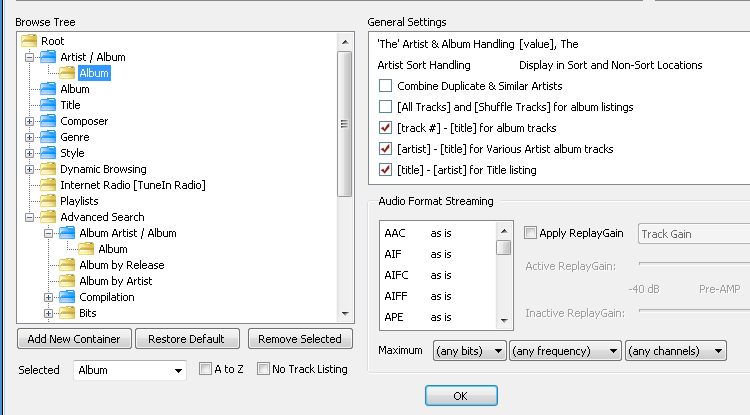Expand the Compilation tree node
This screenshot has height=415, width=750.
49,297
